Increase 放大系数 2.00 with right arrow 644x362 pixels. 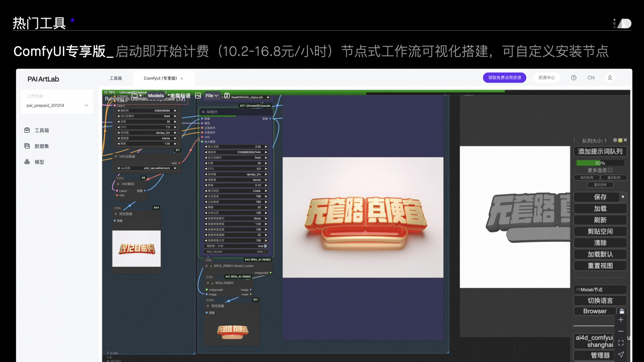tap(266, 146)
